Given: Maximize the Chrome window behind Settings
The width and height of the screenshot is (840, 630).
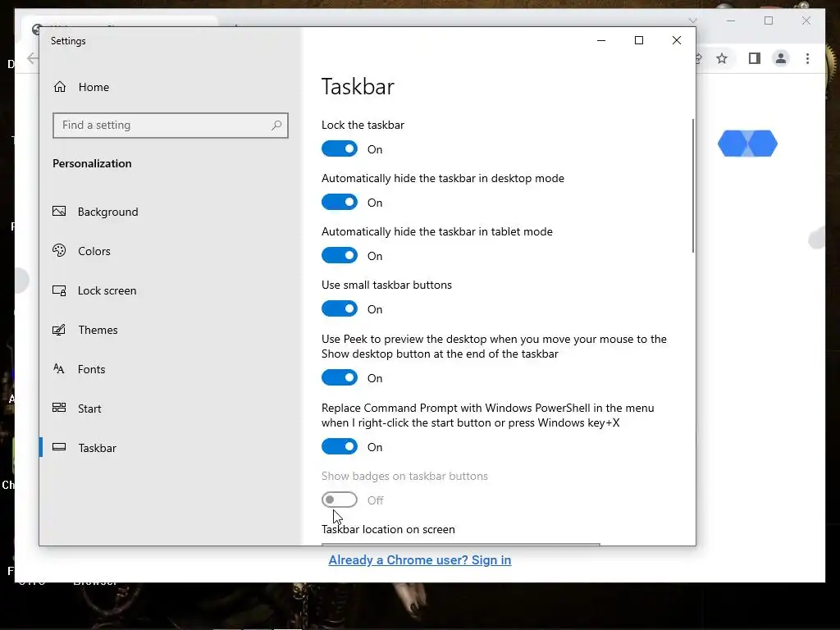Looking at the screenshot, I should (x=769, y=21).
